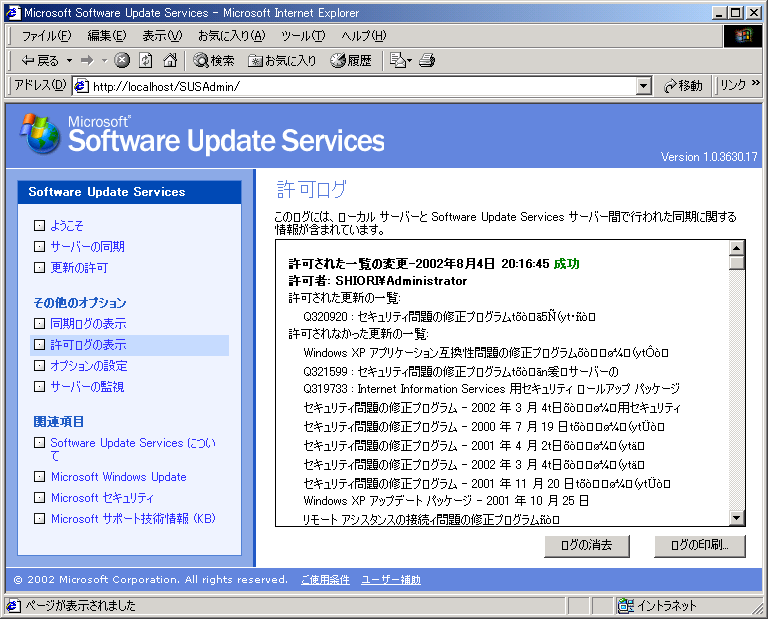The height and width of the screenshot is (619, 768).
Task: Click the bullet icon beside ようこそ
Action: [x=39, y=226]
